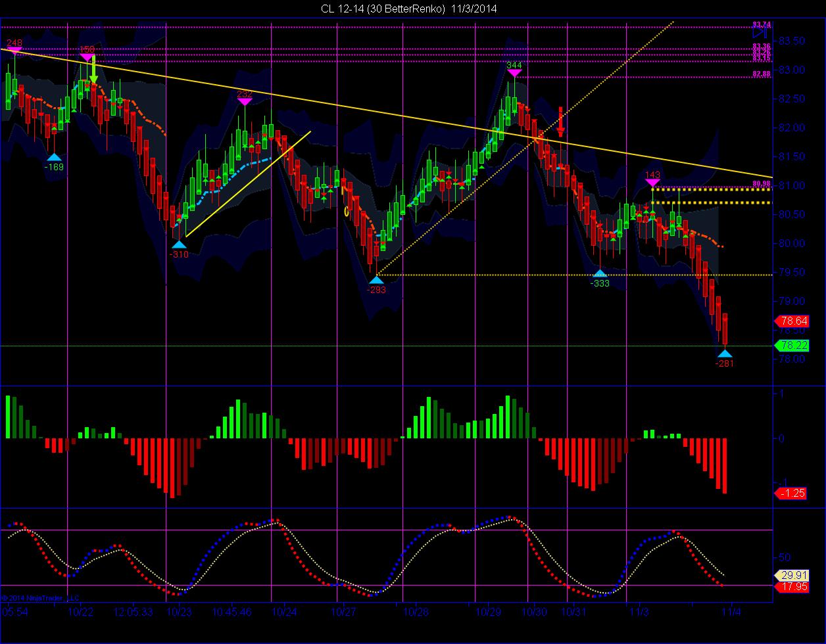The width and height of the screenshot is (826, 644).
Task: Click the 10/24 date label on time axis
Action: [284, 611]
